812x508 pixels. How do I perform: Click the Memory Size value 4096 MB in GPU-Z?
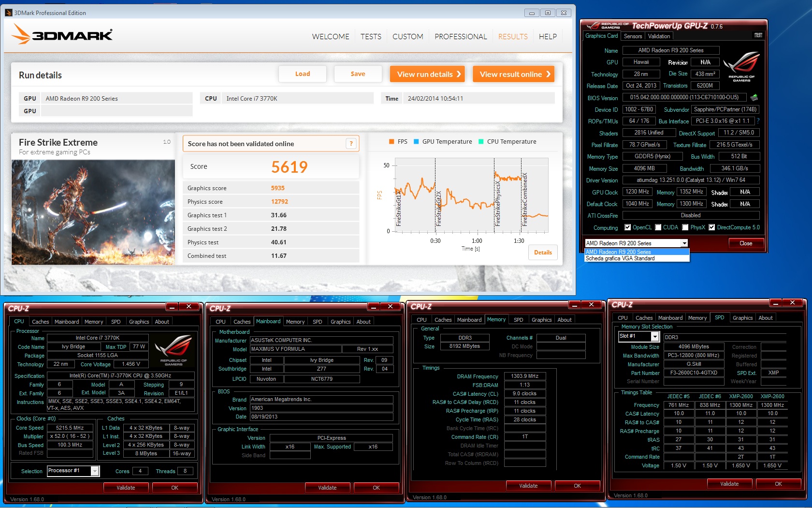pos(644,168)
